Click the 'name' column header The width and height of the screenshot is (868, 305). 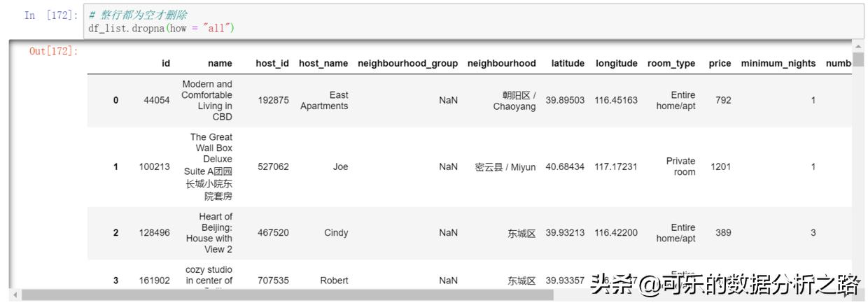click(220, 63)
